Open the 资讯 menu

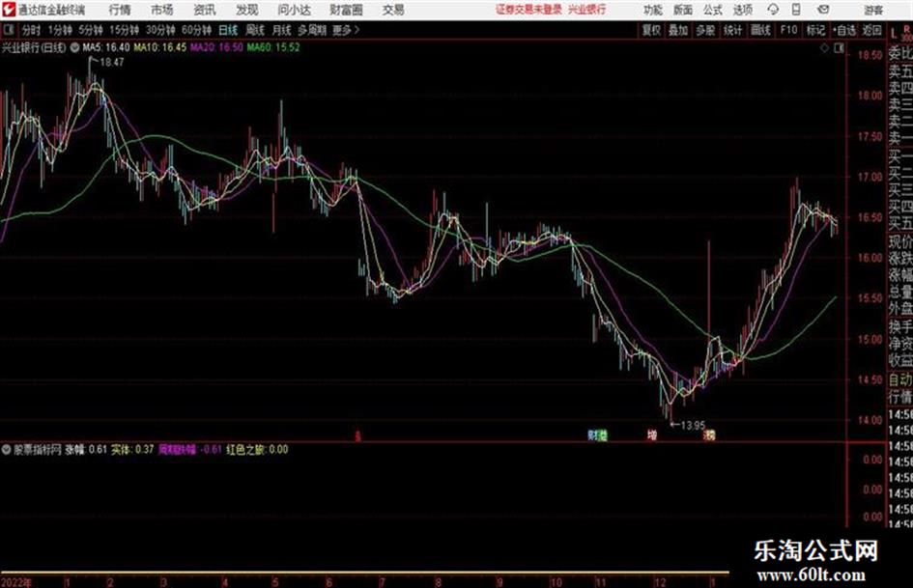click(205, 10)
